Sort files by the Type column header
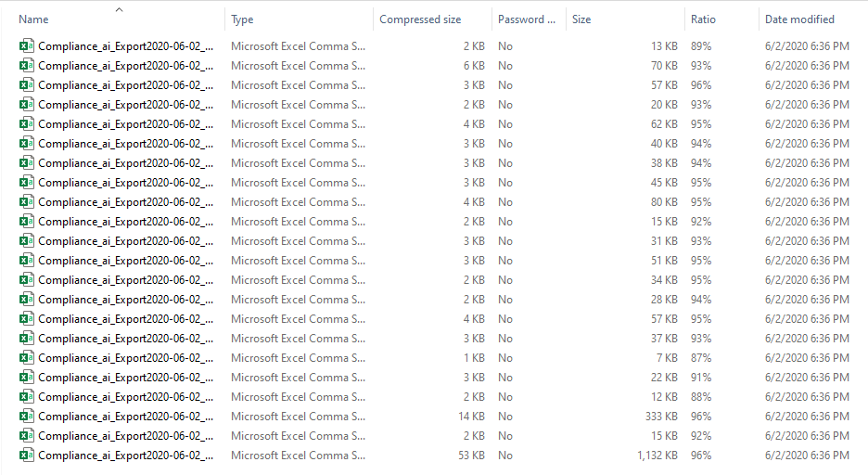 [x=242, y=19]
